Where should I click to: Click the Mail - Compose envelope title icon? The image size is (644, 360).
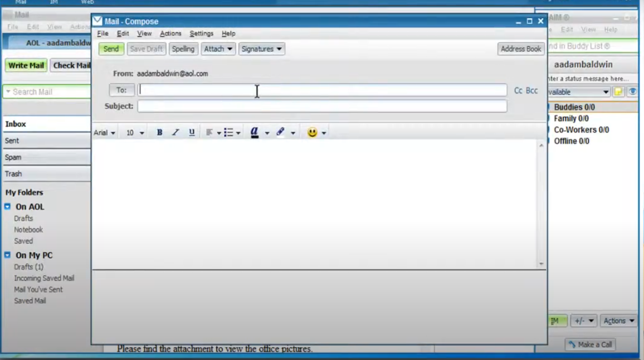coord(97,21)
